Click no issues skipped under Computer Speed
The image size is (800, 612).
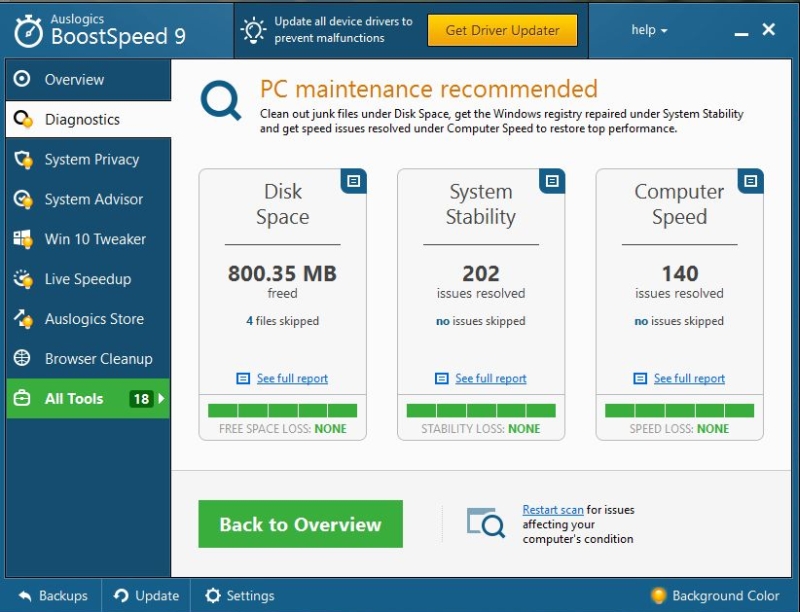point(679,321)
